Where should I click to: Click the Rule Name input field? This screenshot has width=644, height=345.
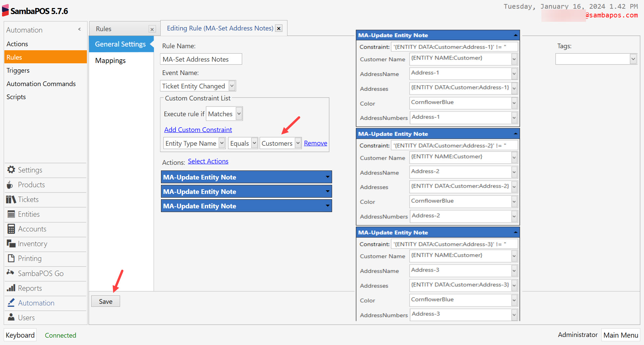[x=201, y=59]
